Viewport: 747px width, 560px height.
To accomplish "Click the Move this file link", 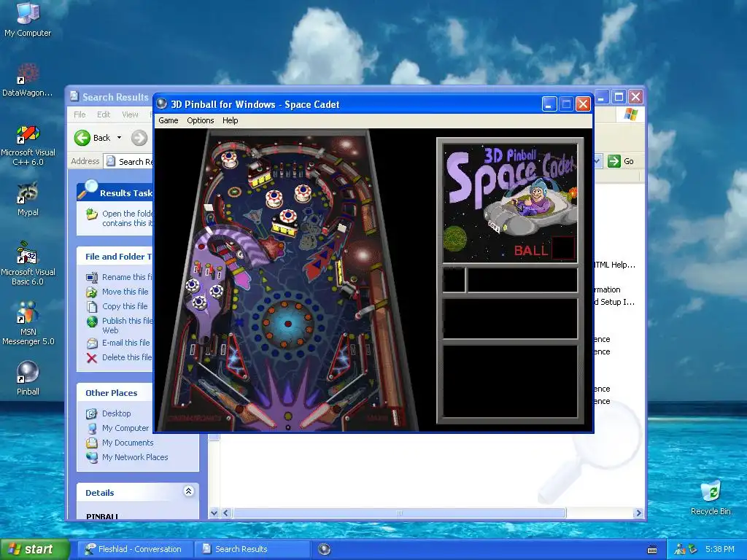I will tap(125, 292).
